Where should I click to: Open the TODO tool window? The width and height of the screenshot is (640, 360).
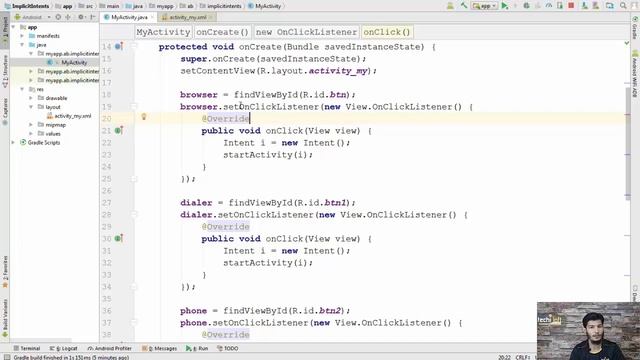tap(228, 348)
